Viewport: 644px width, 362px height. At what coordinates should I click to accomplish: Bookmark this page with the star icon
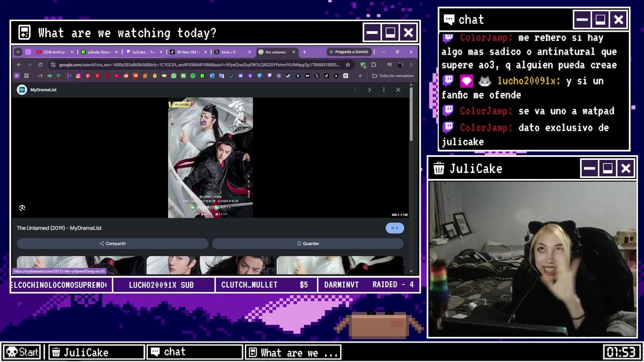[x=347, y=65]
